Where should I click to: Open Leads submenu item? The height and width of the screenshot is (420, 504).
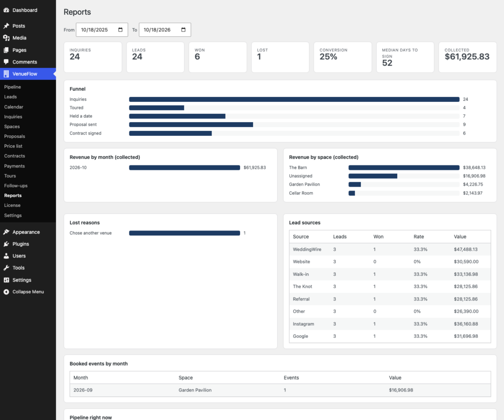[10, 97]
